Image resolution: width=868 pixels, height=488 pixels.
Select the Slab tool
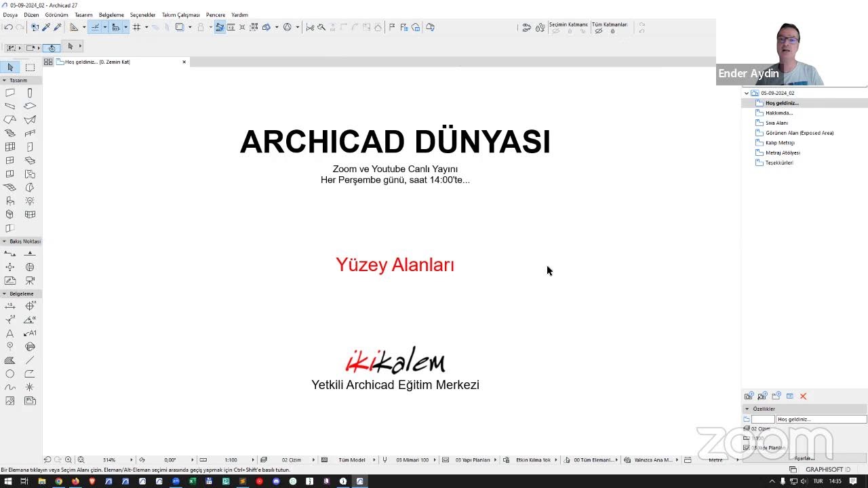coord(30,106)
